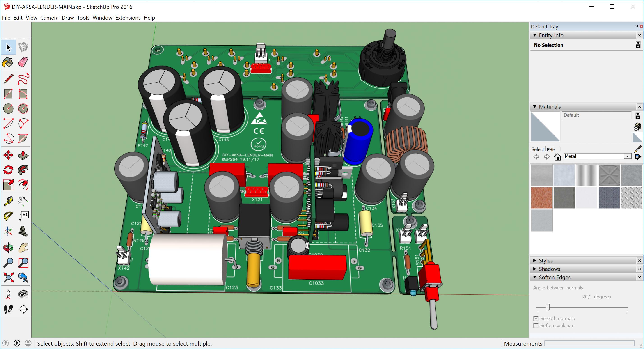
Task: Open the Metal materials library dropdown
Action: (x=628, y=156)
